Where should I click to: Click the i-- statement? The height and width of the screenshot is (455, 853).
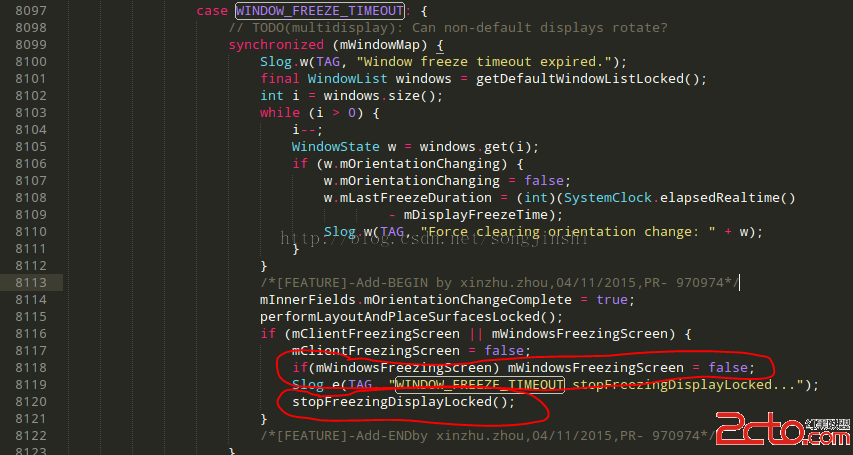307,130
